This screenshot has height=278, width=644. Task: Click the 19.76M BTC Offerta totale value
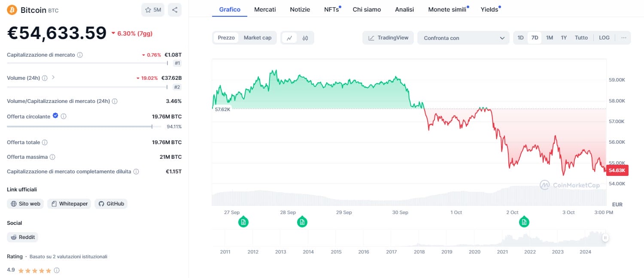click(167, 142)
